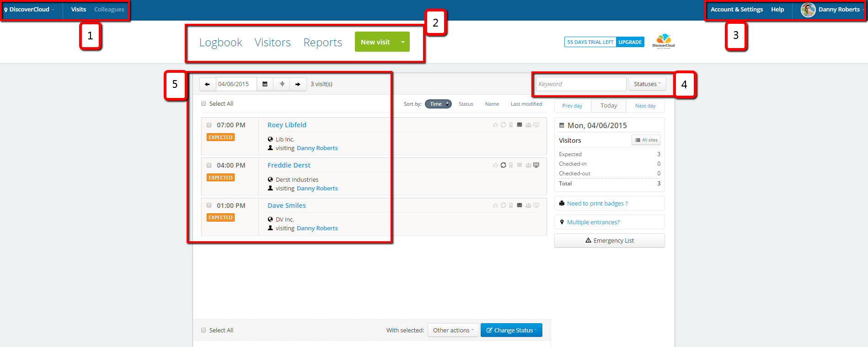Image resolution: width=868 pixels, height=347 pixels.
Task: Click Multiple entrances link
Action: pos(593,222)
